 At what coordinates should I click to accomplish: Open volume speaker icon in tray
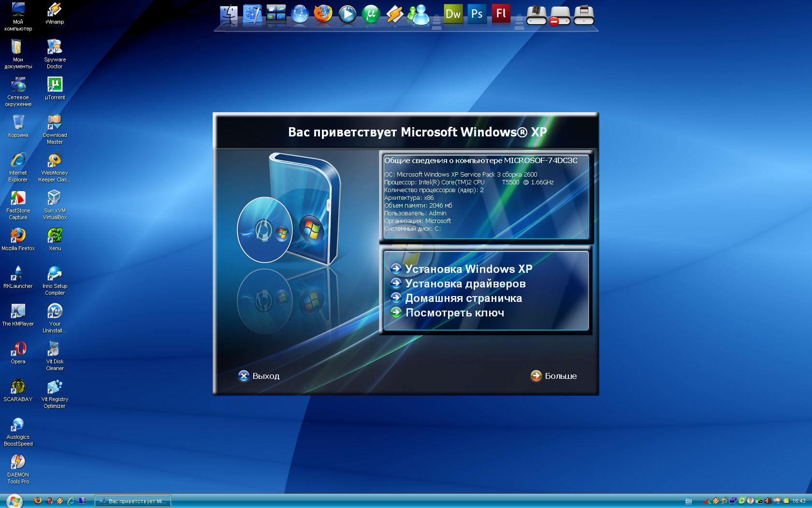(x=768, y=501)
